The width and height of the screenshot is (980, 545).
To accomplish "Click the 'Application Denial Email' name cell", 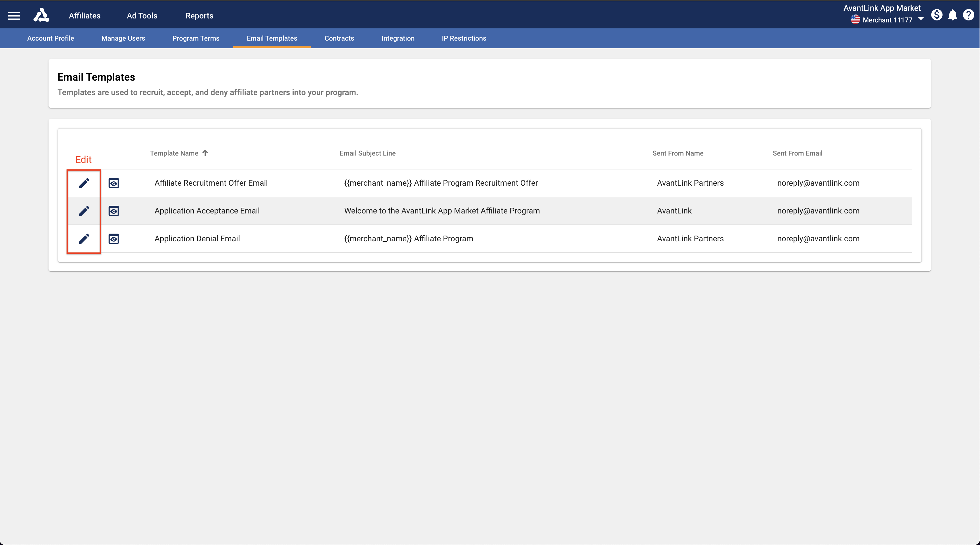I will point(197,239).
